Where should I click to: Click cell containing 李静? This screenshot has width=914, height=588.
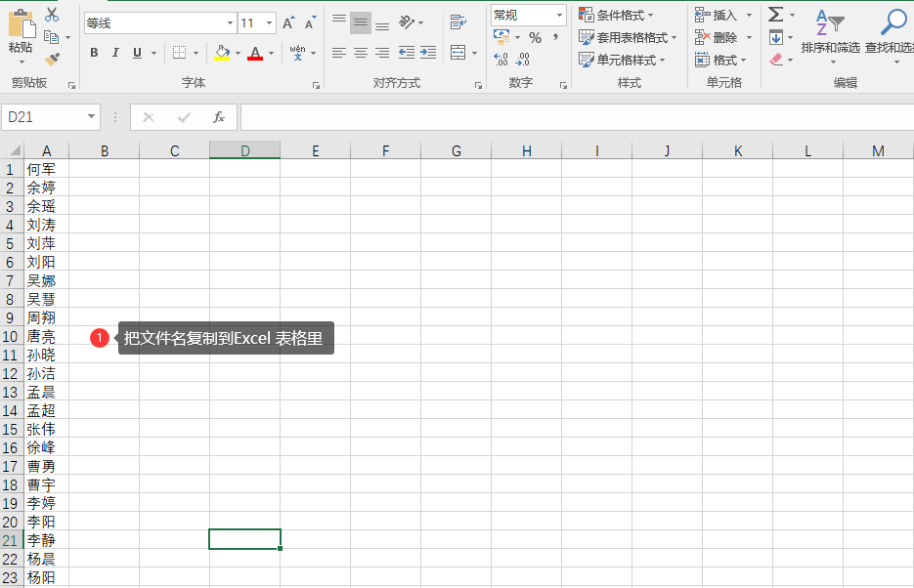46,540
